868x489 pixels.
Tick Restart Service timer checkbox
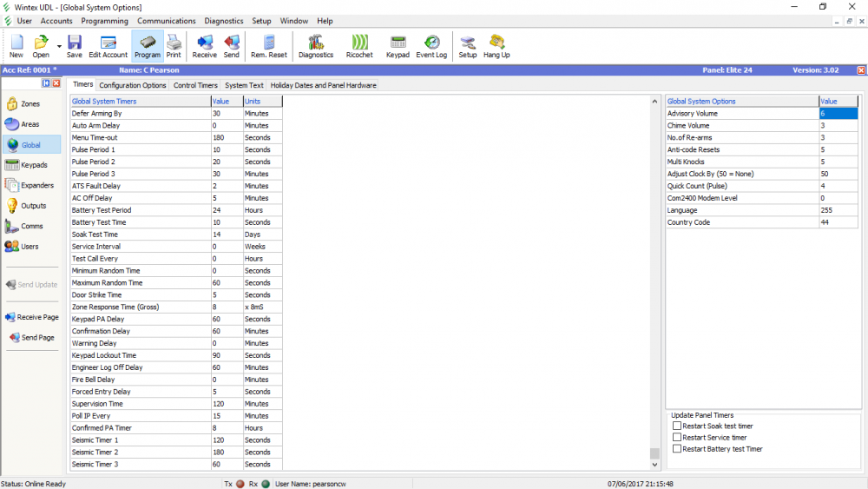677,438
